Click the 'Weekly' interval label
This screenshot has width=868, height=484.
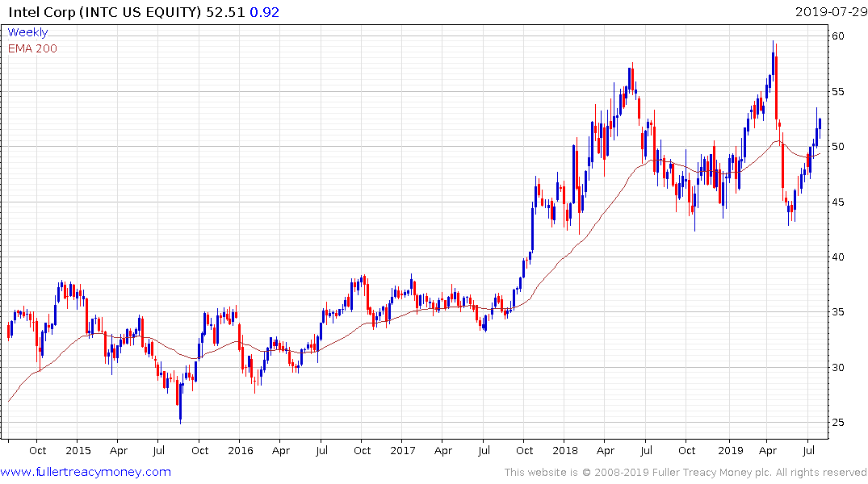[27, 32]
